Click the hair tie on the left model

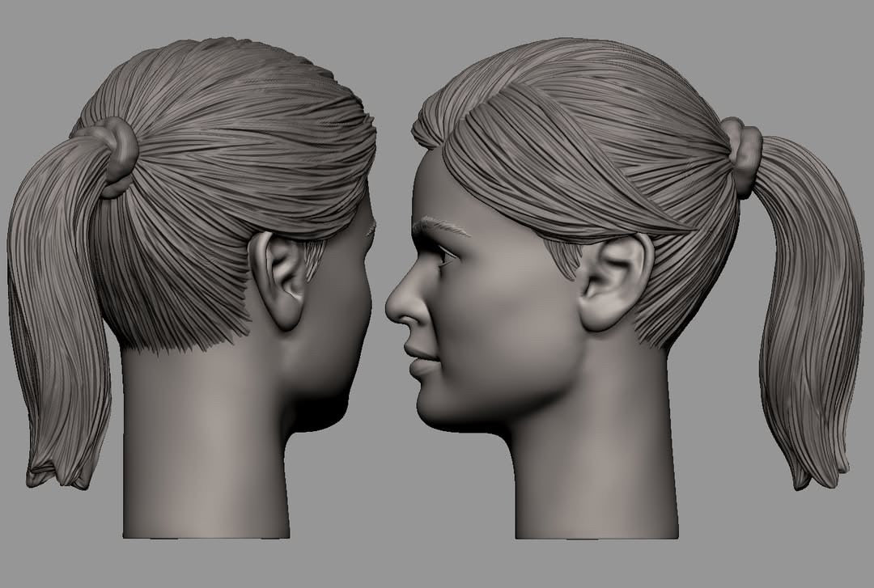(x=117, y=155)
